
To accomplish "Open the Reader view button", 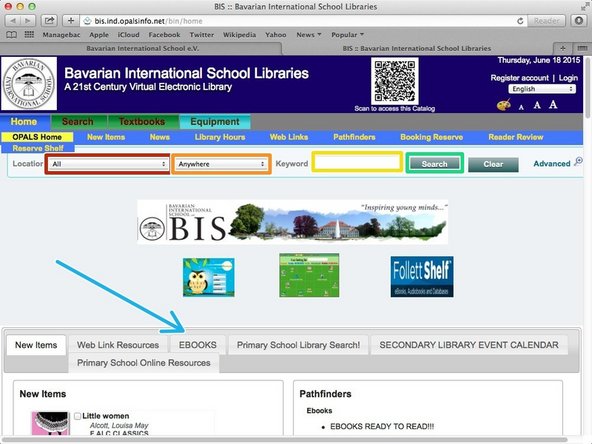I will point(546,21).
